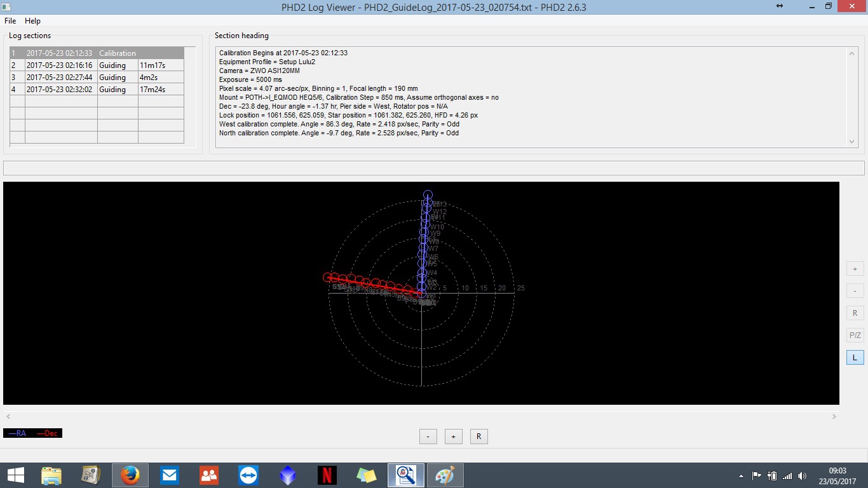Click the 'Mount = POTH' line
This screenshot has width=868, height=488.
click(359, 97)
